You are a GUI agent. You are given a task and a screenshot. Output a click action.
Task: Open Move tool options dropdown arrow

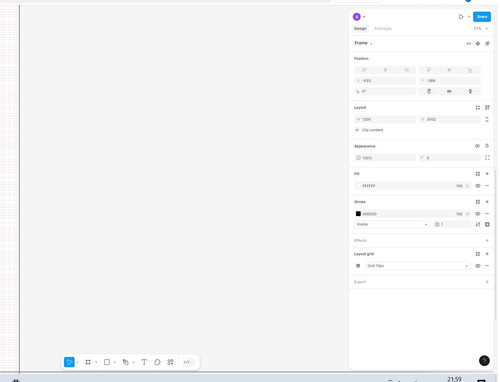click(x=78, y=362)
